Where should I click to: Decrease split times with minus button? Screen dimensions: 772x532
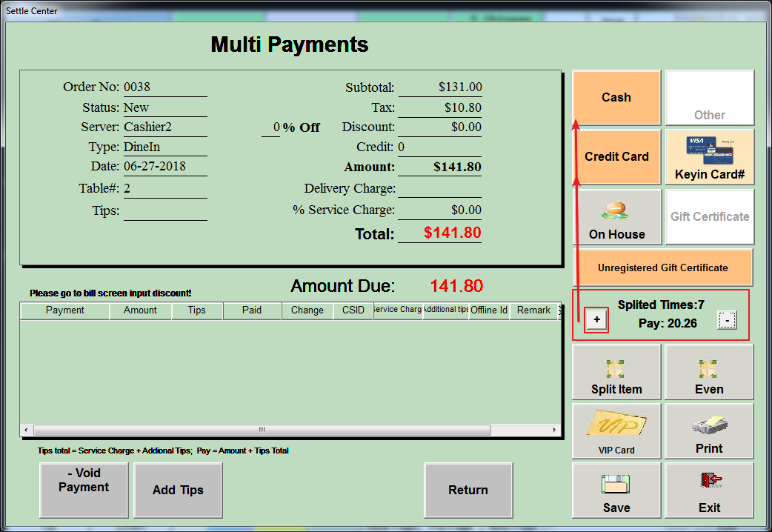tap(727, 320)
